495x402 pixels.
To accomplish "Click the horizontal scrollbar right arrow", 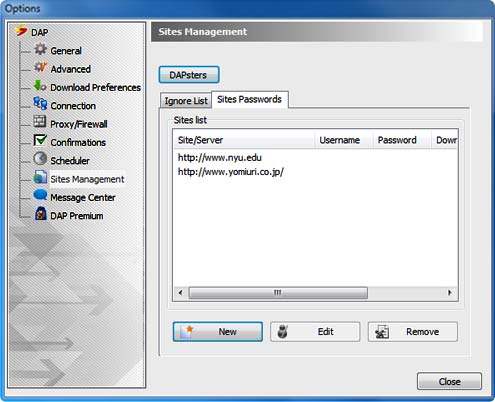I will pos(450,293).
